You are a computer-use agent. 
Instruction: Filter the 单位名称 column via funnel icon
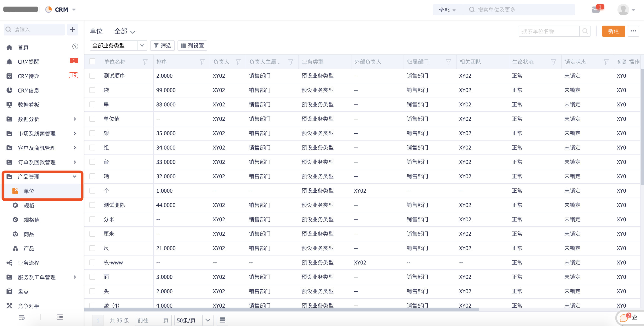point(145,62)
